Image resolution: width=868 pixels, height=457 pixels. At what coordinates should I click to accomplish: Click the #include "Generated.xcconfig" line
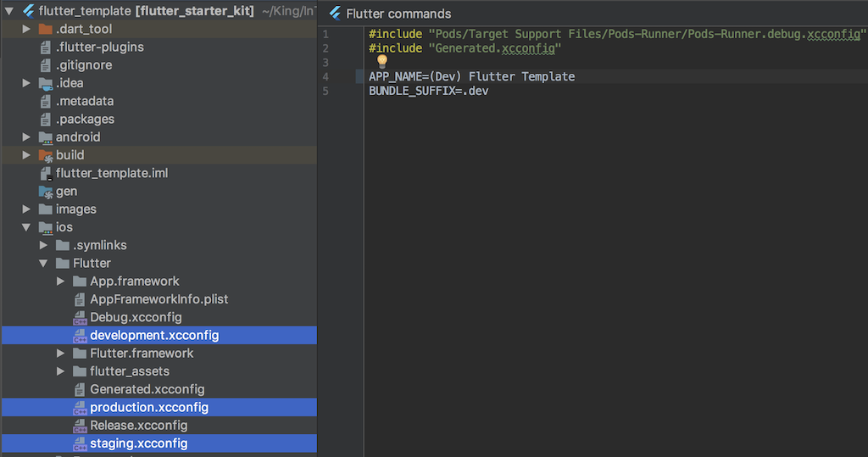465,48
